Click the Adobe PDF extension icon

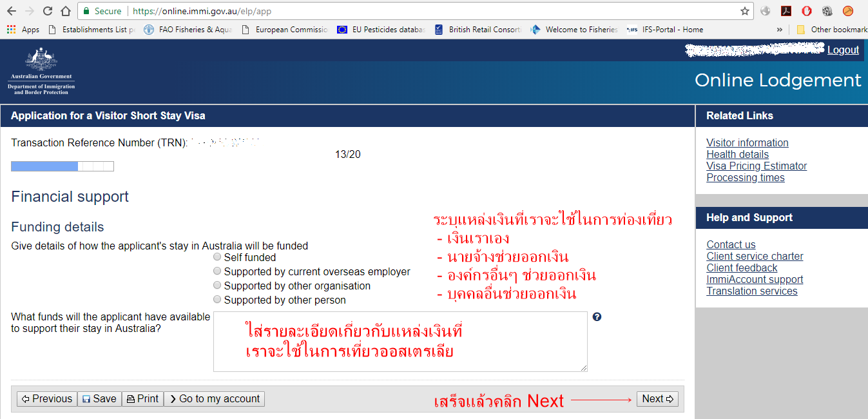tap(786, 11)
